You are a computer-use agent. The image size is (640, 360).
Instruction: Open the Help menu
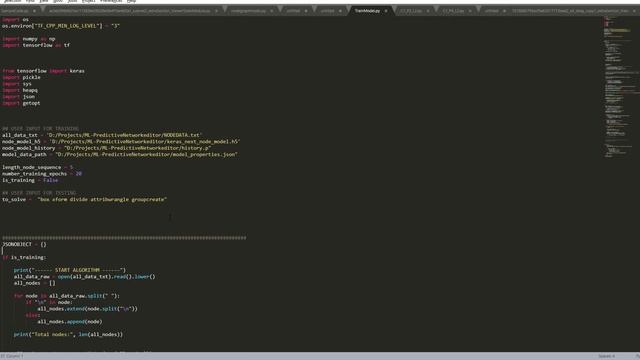point(131,1)
